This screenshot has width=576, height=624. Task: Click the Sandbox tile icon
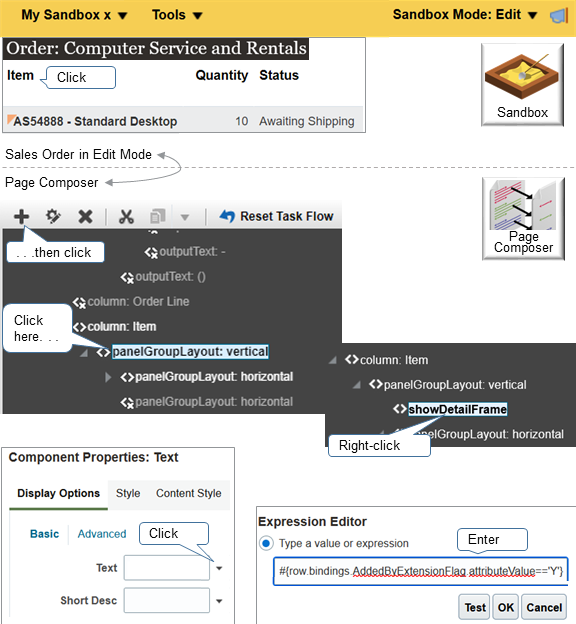[x=522, y=84]
